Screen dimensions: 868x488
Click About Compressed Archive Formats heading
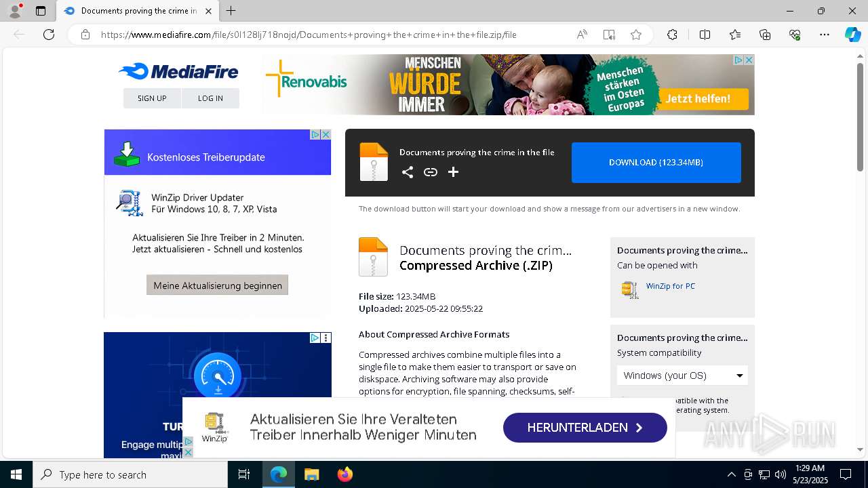click(434, 334)
